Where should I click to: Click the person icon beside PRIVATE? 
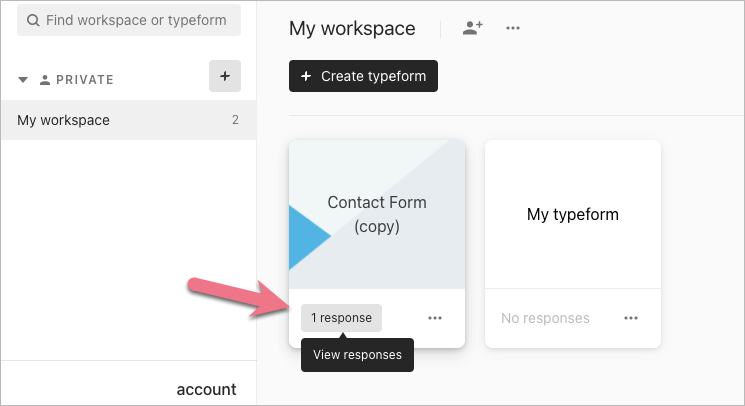(44, 80)
